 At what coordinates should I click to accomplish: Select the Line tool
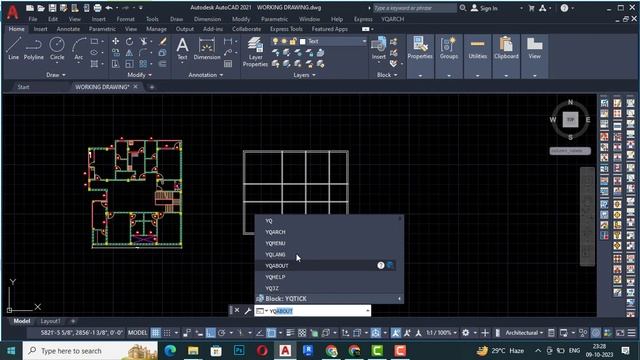click(x=13, y=49)
